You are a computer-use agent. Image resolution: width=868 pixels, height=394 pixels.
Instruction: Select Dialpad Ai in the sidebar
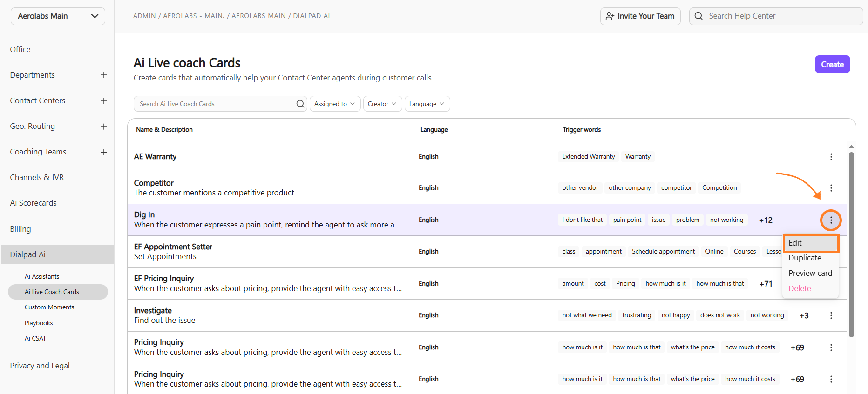[x=58, y=254]
